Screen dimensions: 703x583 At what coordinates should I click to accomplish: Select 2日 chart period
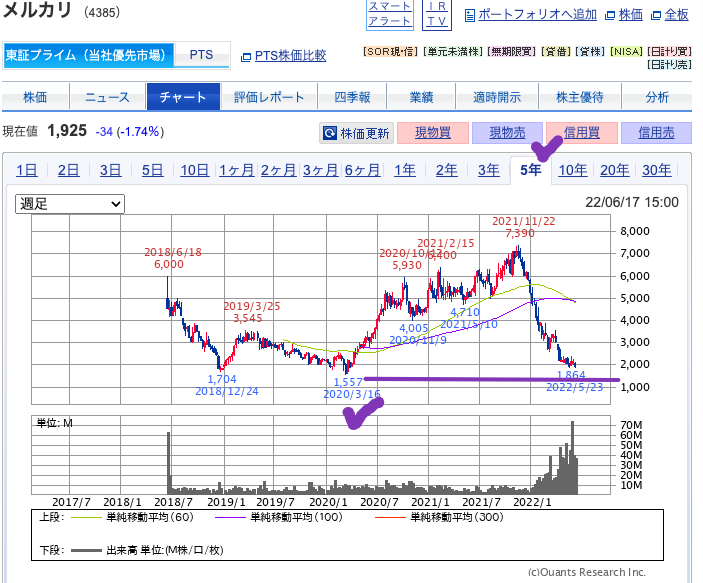tap(68, 170)
